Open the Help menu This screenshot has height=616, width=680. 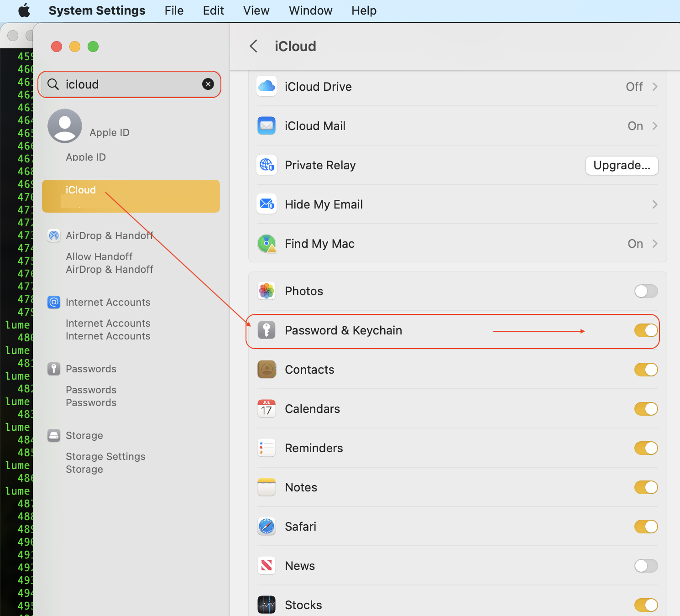364,10
